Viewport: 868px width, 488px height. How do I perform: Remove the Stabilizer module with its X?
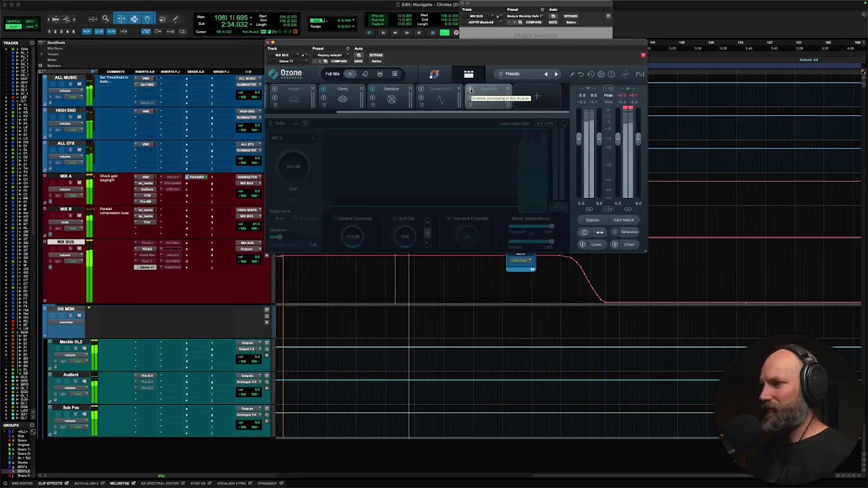(410, 89)
